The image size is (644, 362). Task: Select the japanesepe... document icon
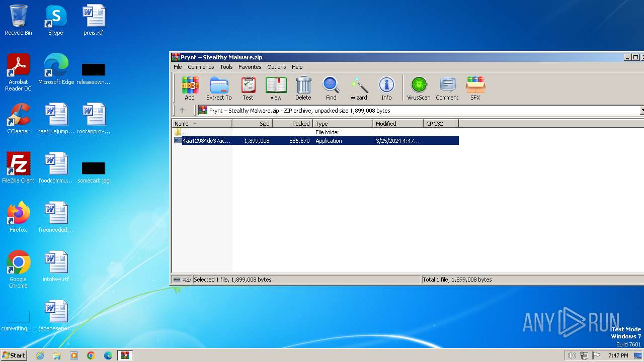56,316
